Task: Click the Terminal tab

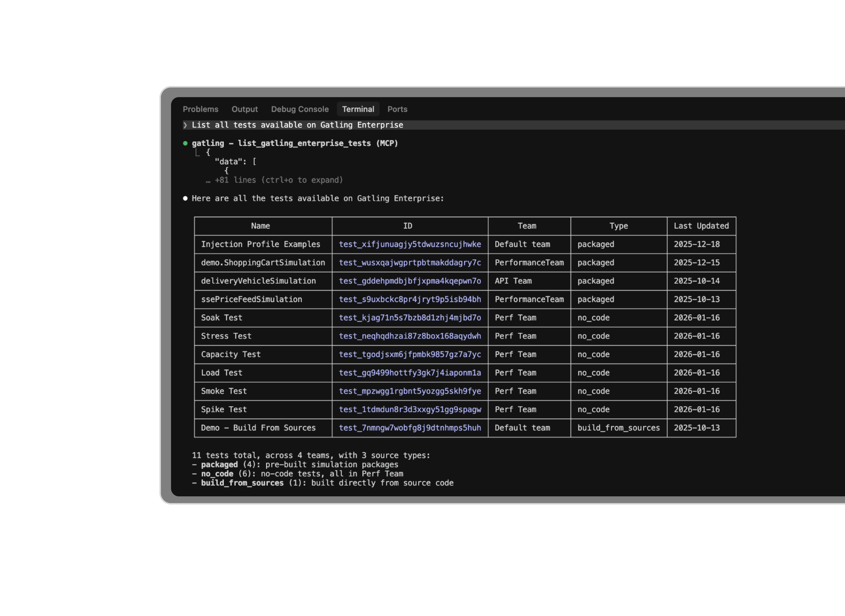Action: (358, 109)
